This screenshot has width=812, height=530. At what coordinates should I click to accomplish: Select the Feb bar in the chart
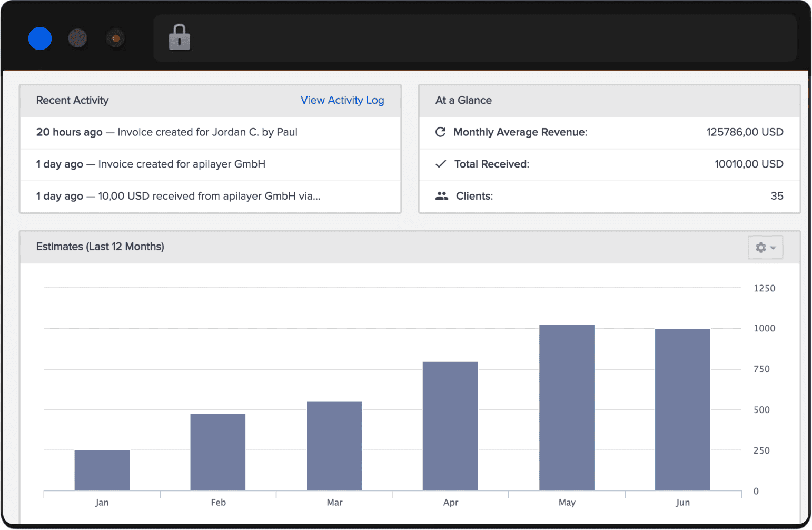click(218, 452)
